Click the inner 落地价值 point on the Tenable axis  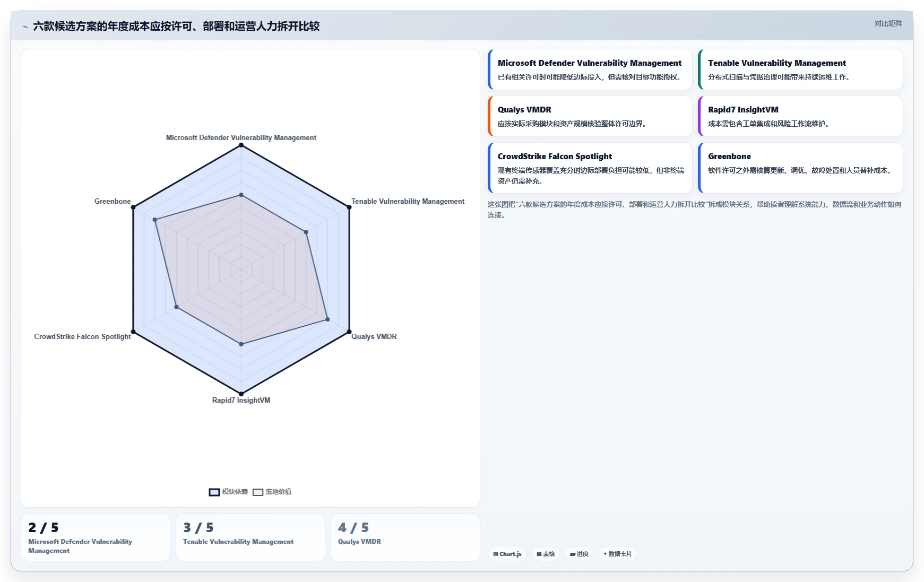coord(306,232)
